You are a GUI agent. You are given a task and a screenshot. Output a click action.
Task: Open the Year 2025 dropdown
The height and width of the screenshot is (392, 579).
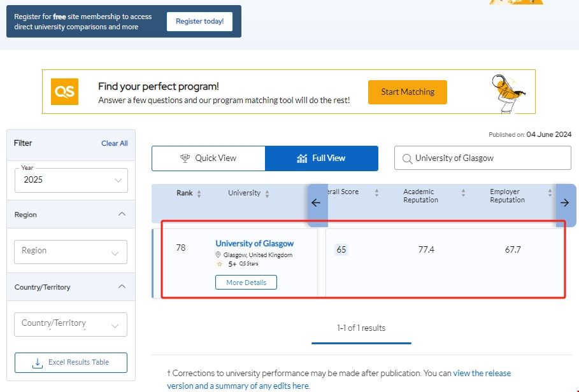[x=71, y=180]
